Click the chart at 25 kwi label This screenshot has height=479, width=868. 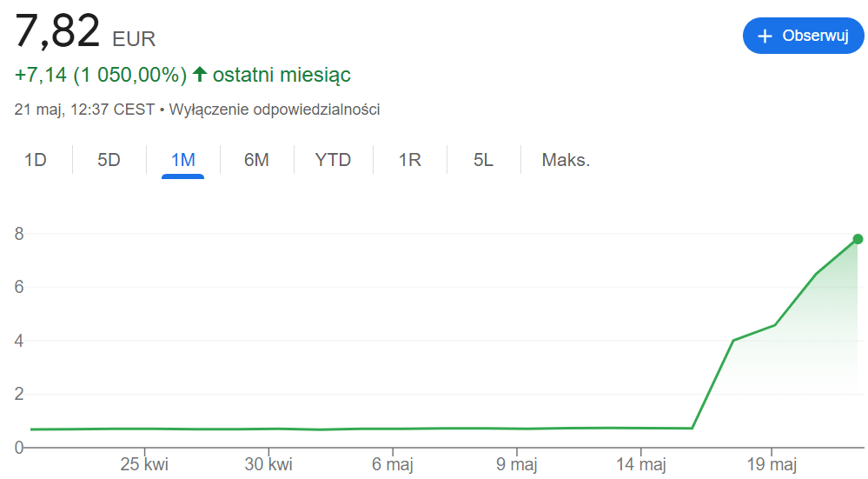[x=144, y=465]
